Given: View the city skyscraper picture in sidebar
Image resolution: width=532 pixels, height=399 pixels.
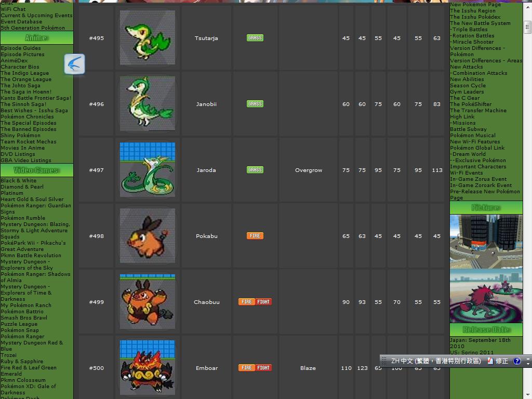Looking at the screenshot, I should pos(486,242).
